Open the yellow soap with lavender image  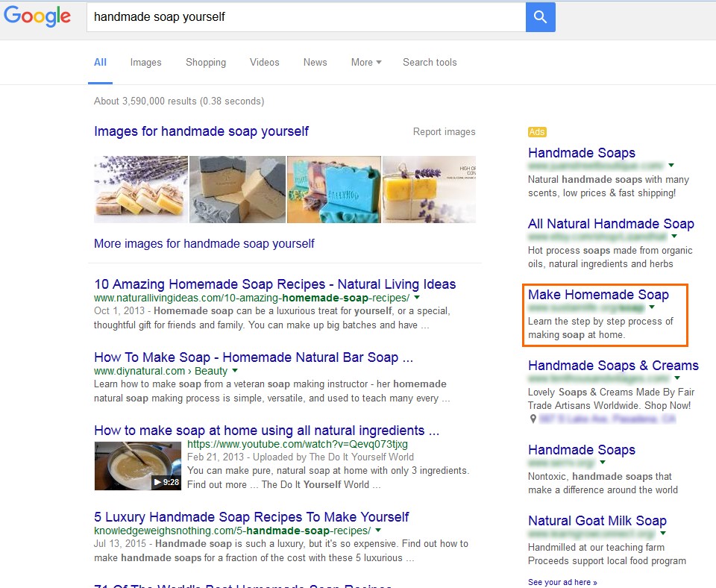click(x=430, y=189)
